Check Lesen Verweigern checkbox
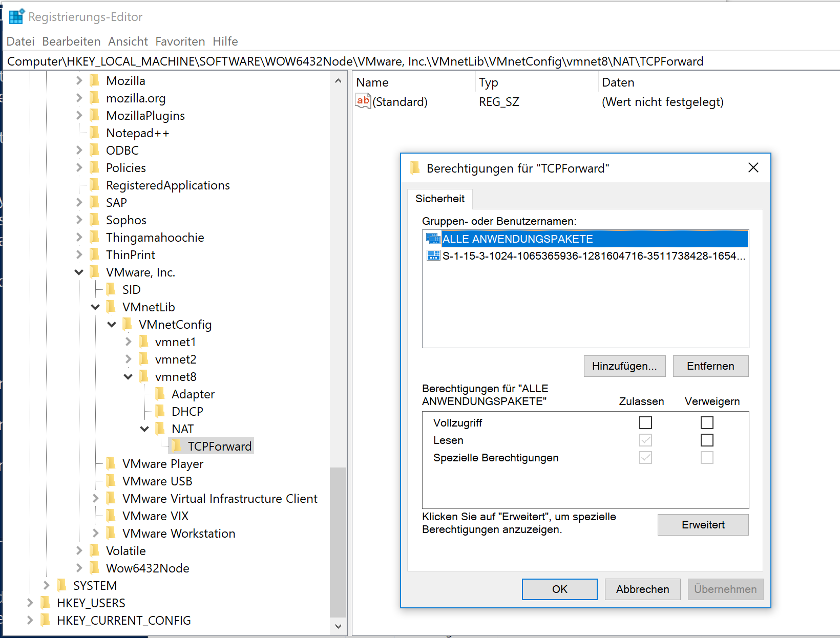 pos(707,440)
